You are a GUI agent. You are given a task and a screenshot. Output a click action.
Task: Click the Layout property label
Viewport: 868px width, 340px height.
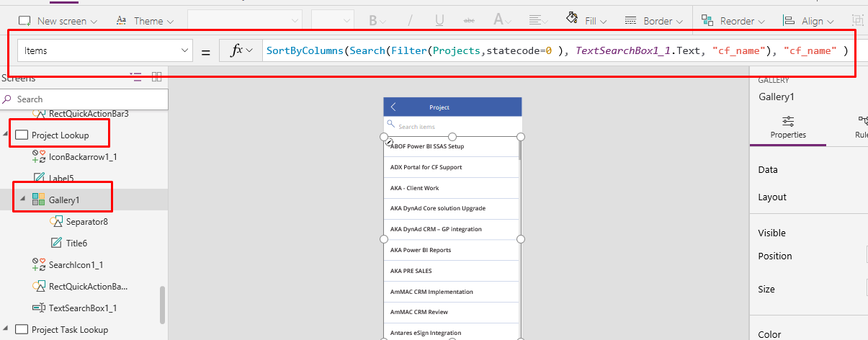pyautogui.click(x=772, y=197)
